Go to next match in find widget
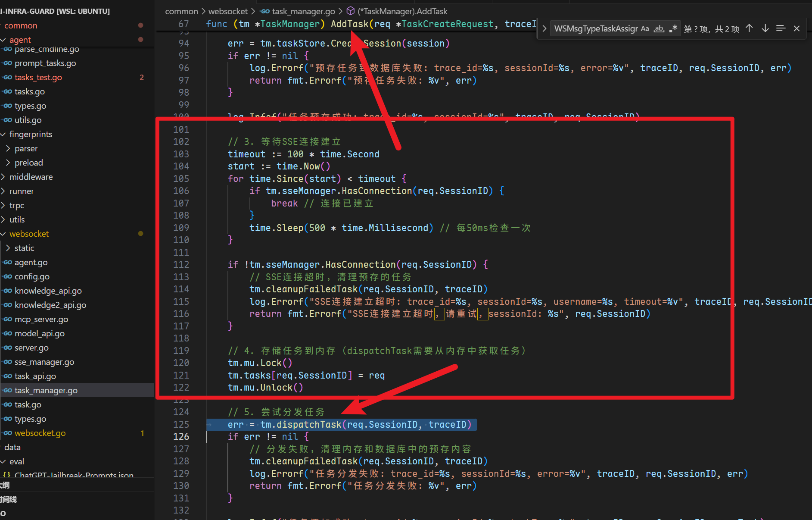This screenshot has width=812, height=520. coord(765,28)
